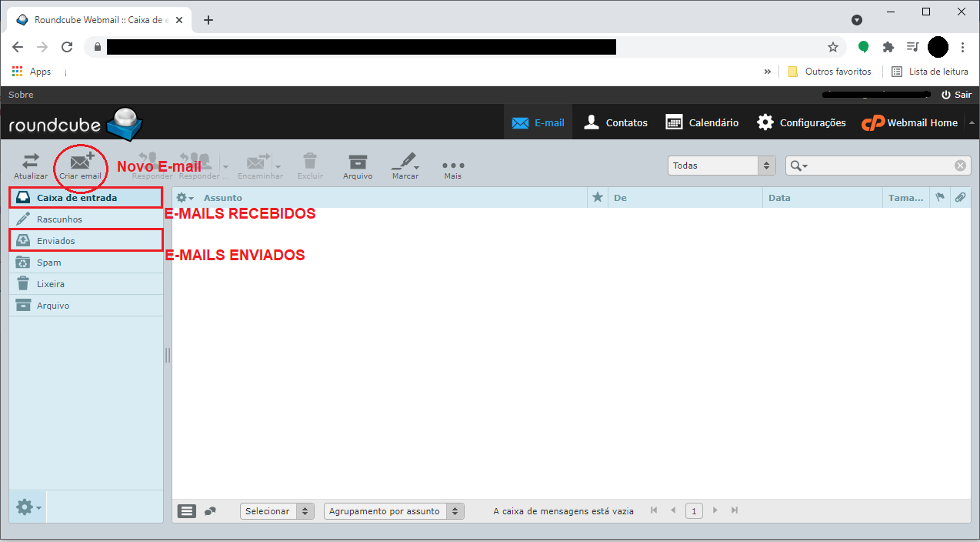Sort by the star flagged column
The height and width of the screenshot is (542, 980).
coord(598,198)
